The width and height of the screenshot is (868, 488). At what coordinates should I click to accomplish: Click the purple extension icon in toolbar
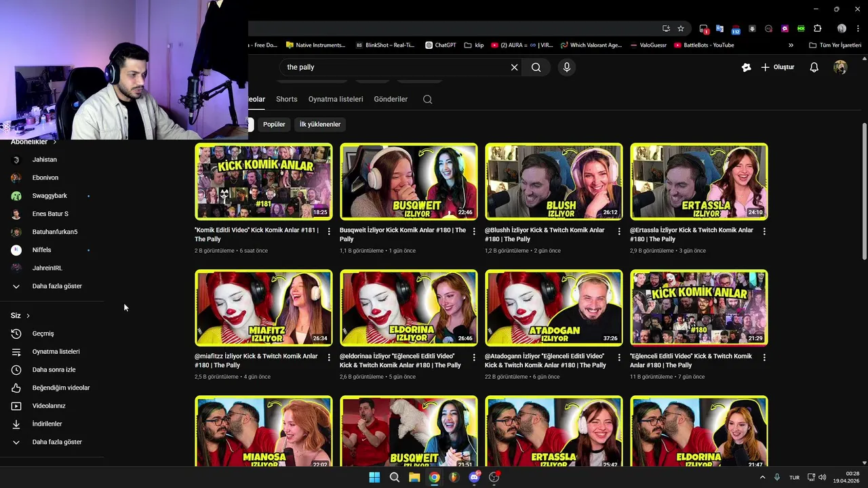point(785,28)
